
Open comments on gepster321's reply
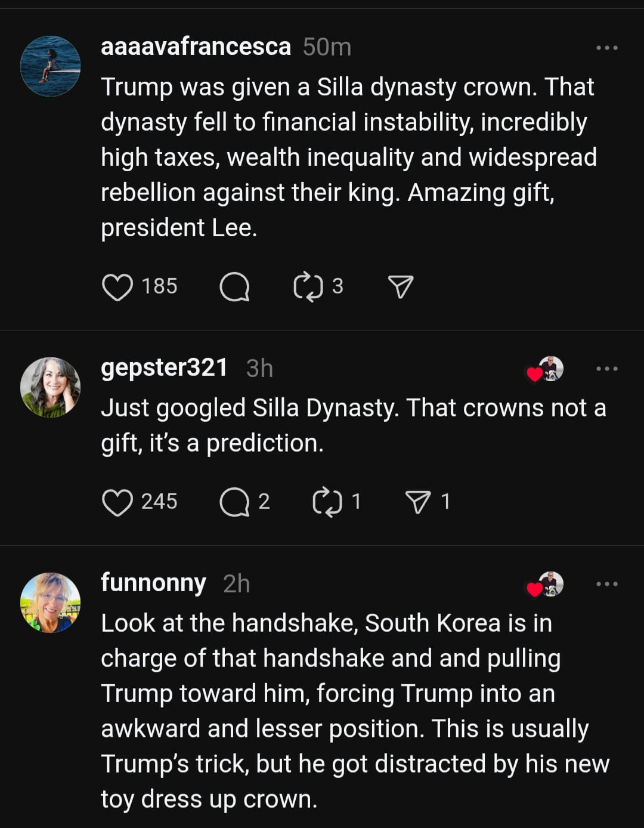234,502
